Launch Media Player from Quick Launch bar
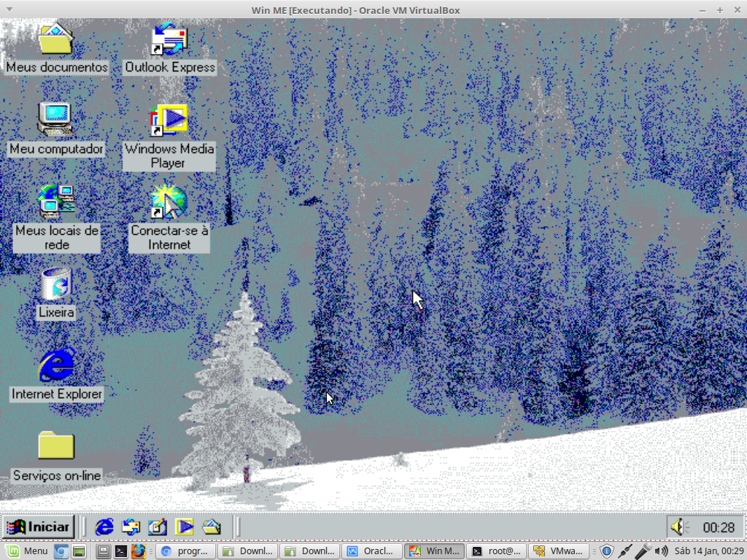 click(x=185, y=527)
